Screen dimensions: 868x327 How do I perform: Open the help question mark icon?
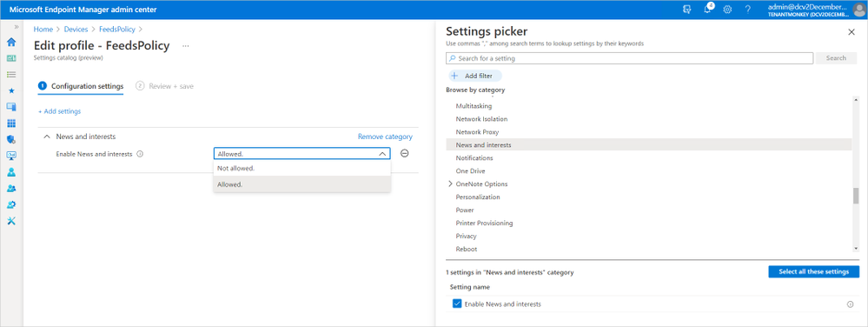pyautogui.click(x=747, y=10)
